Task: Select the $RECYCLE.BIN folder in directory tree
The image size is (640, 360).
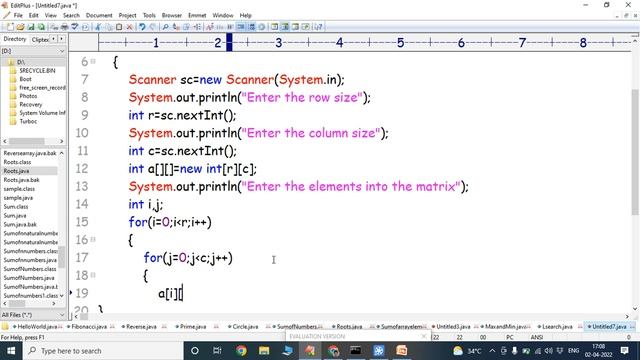Action: [37, 71]
